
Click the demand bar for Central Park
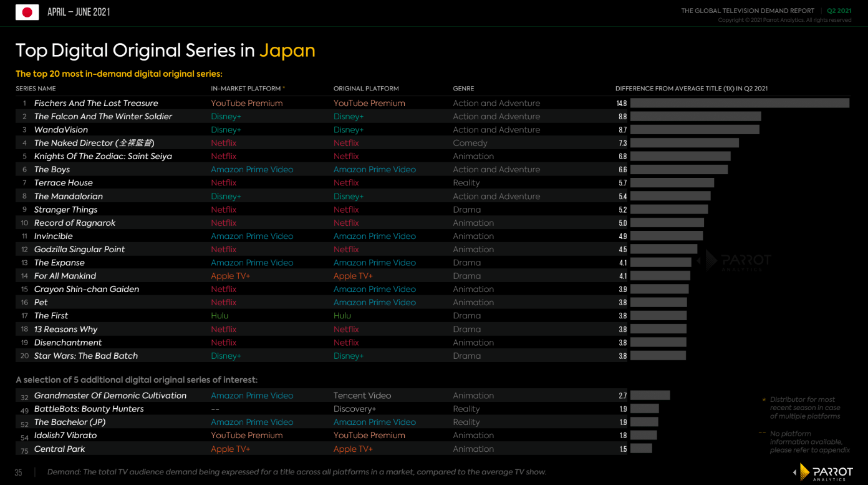coord(641,449)
